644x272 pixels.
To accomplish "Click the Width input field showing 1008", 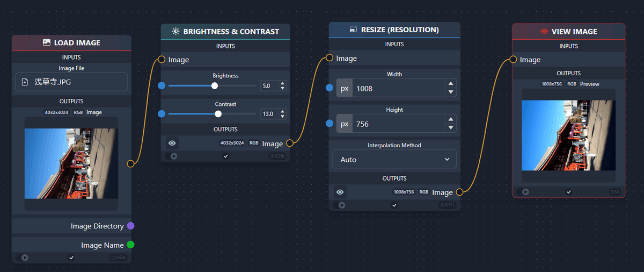I will tap(397, 88).
